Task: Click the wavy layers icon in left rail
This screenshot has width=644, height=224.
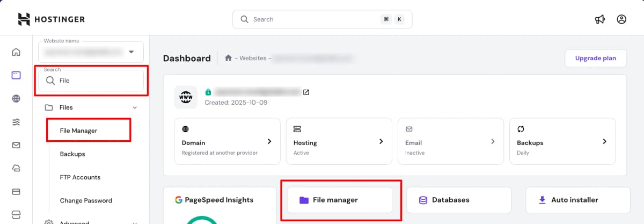Action: (x=16, y=122)
